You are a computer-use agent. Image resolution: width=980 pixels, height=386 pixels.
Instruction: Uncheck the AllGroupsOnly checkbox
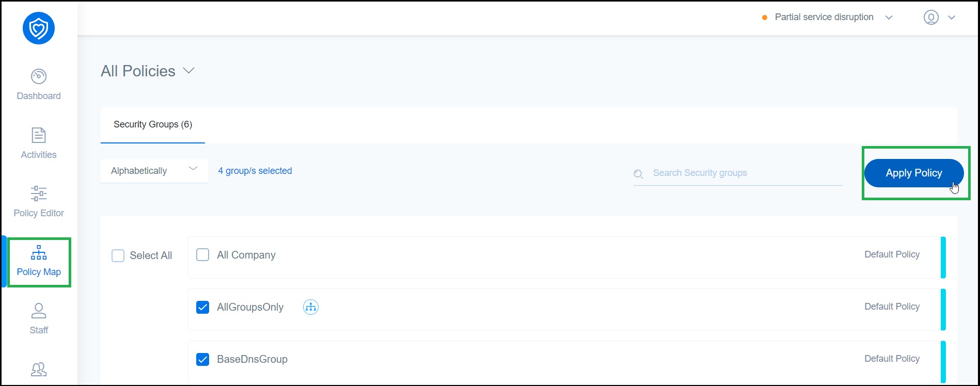[x=203, y=307]
